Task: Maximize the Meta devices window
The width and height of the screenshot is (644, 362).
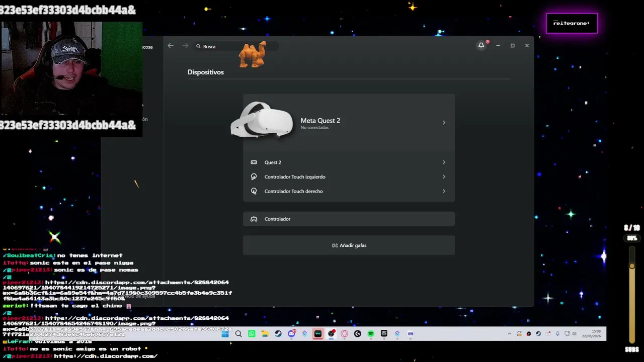Action: pyautogui.click(x=512, y=46)
